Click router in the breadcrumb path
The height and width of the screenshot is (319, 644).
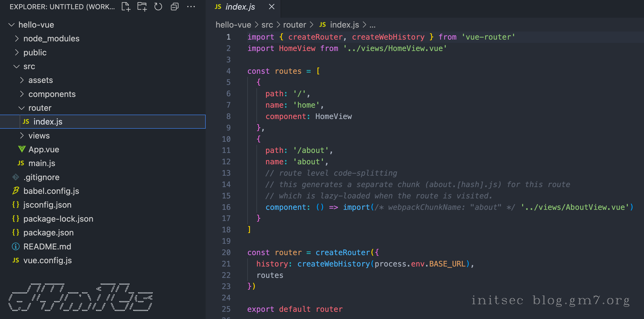pyautogui.click(x=294, y=25)
